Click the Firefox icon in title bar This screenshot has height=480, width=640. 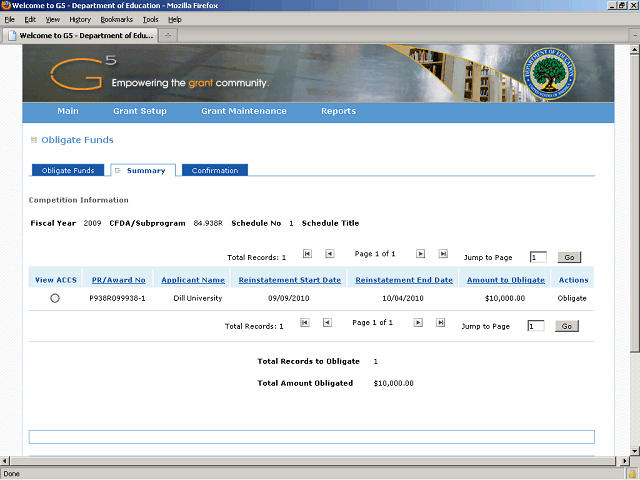(x=6, y=5)
